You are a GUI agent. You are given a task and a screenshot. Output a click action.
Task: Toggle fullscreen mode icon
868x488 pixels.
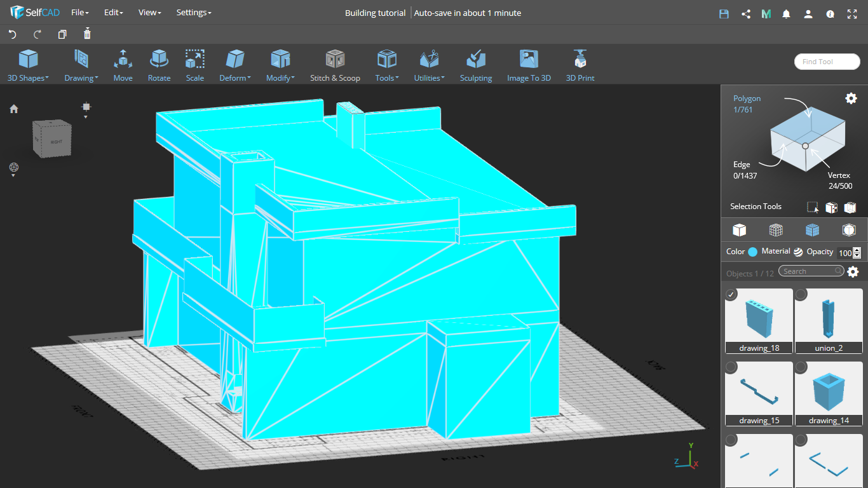click(x=852, y=13)
